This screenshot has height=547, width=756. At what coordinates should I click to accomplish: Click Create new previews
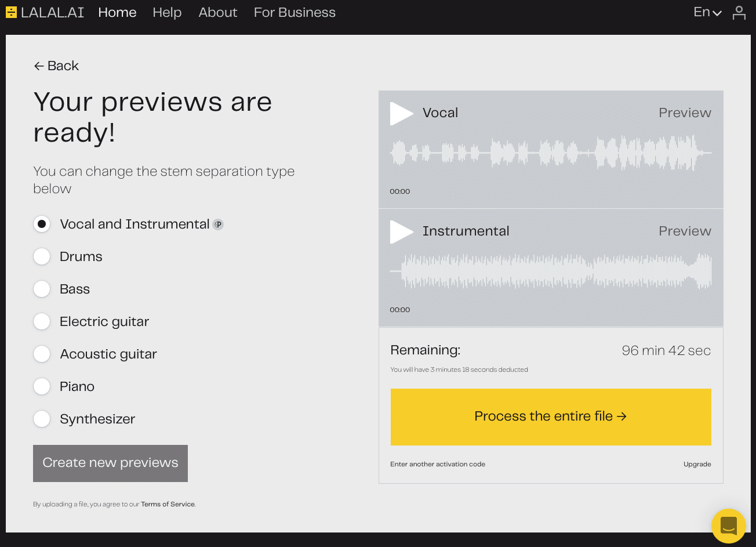pos(110,463)
